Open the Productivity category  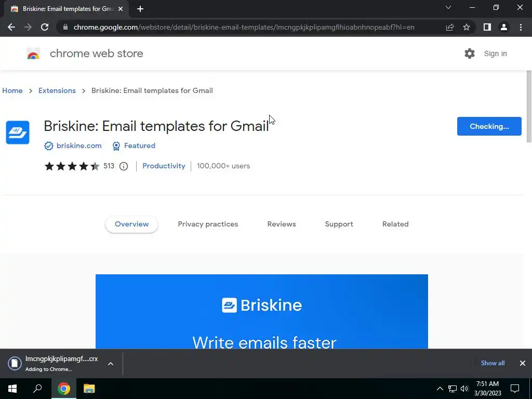tap(164, 166)
